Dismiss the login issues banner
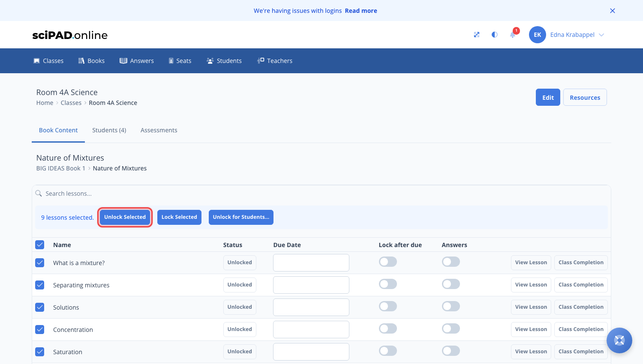 [613, 11]
